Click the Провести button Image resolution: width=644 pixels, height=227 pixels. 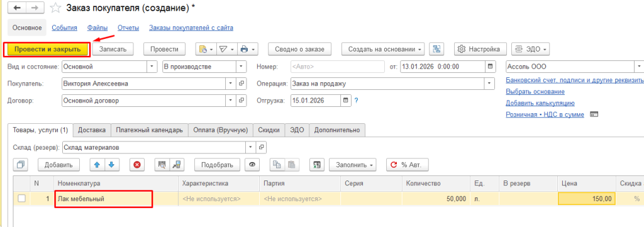pos(164,49)
